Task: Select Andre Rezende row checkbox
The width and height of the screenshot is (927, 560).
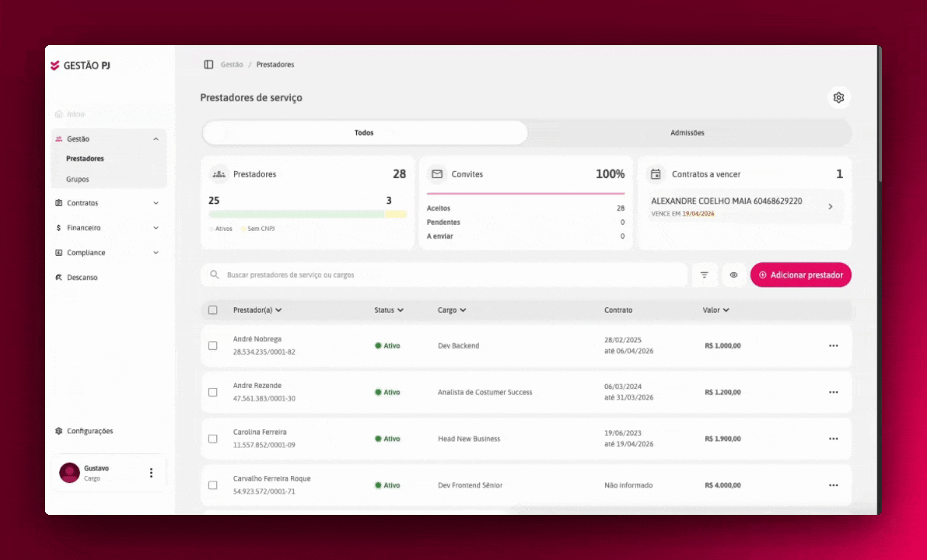Action: (213, 392)
